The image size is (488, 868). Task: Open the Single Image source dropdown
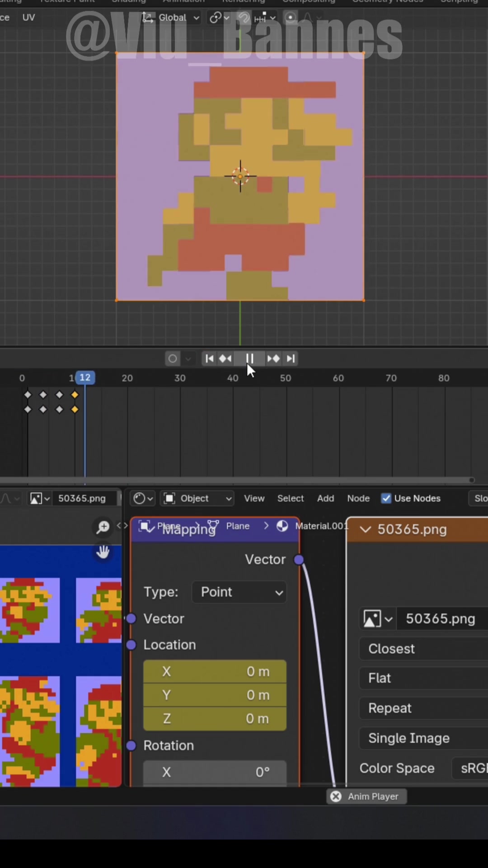[x=423, y=738]
